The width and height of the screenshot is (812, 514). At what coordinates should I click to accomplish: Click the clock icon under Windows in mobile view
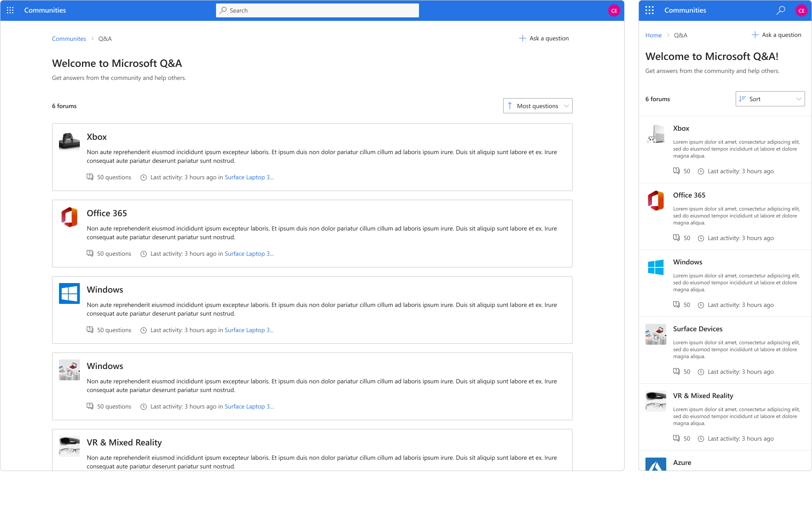(x=701, y=305)
